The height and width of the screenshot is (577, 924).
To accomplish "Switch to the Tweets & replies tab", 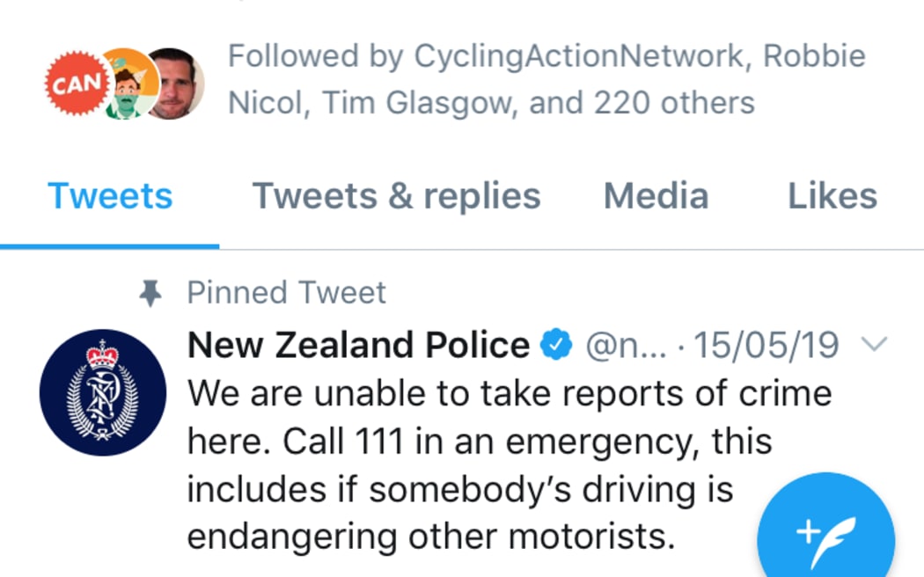I will pyautogui.click(x=396, y=196).
